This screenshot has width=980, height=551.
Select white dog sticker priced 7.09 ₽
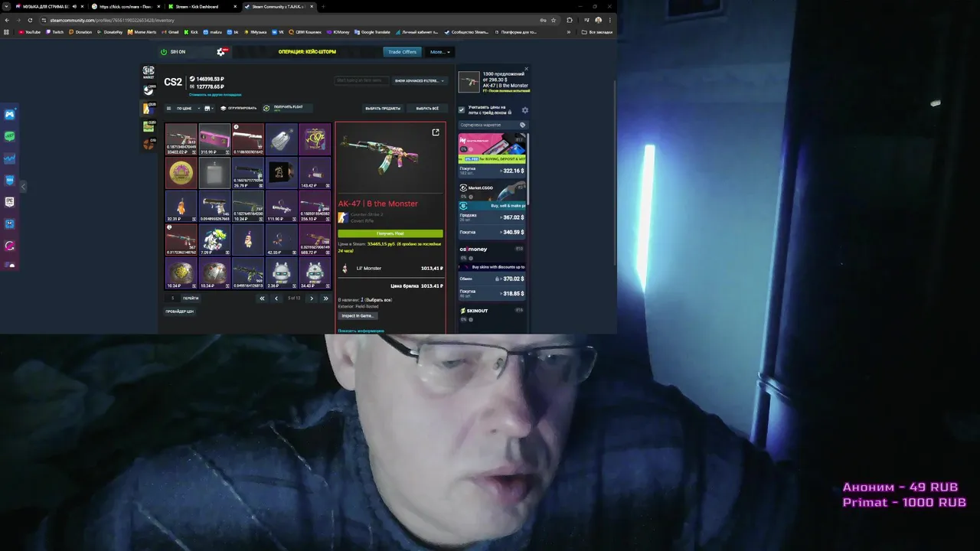(x=215, y=240)
